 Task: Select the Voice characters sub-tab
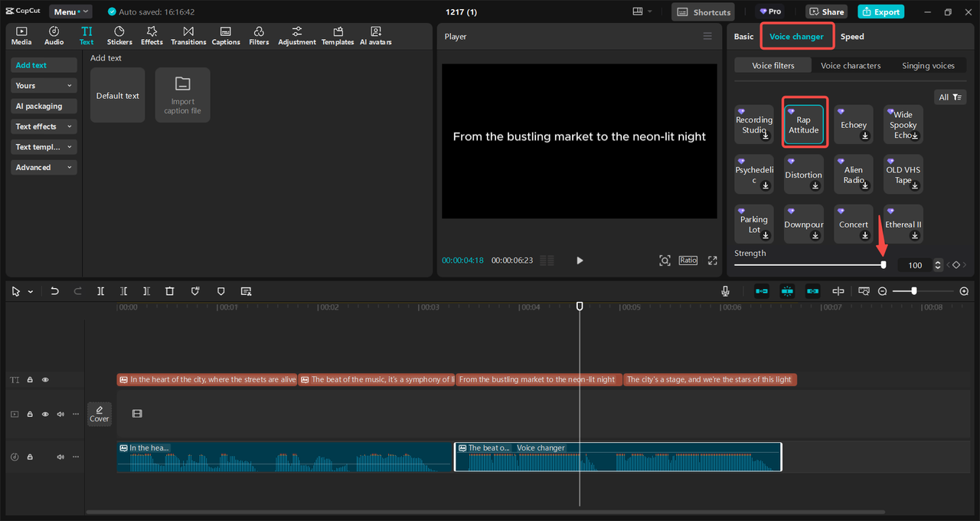[851, 66]
